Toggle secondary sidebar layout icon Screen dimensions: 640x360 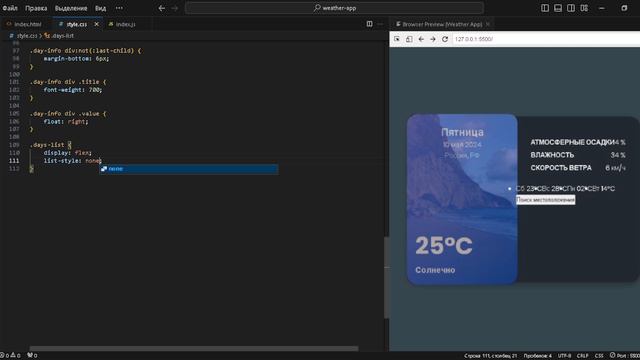(571, 8)
